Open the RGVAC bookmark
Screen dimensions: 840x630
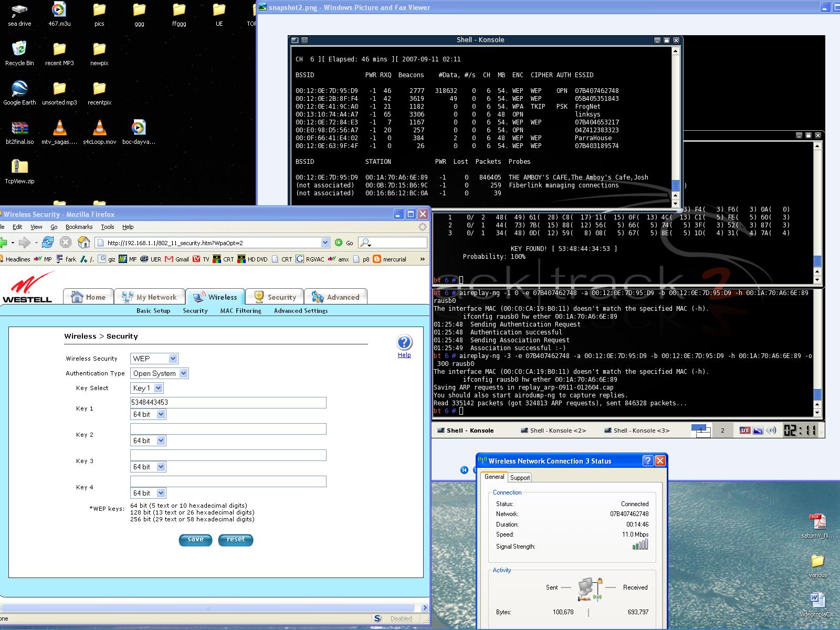click(x=310, y=259)
